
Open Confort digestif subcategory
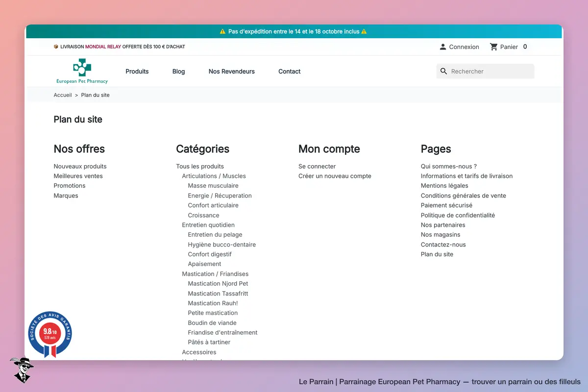click(210, 254)
